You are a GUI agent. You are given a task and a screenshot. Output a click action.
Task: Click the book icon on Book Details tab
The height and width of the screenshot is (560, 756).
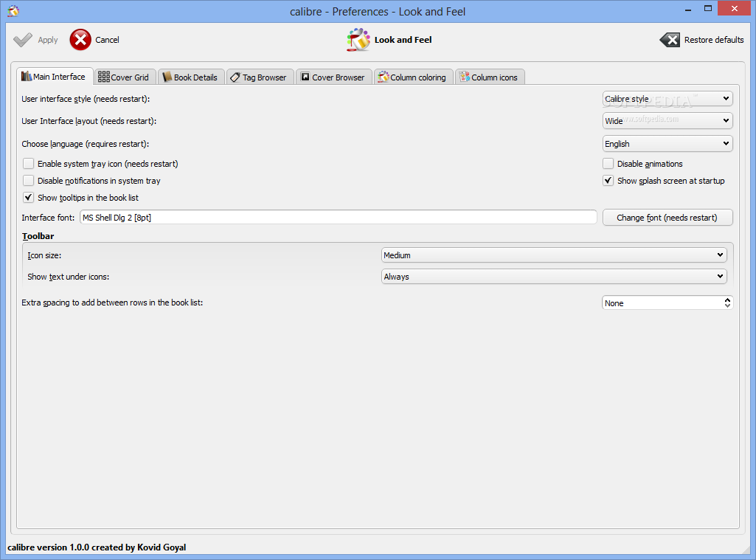(167, 77)
